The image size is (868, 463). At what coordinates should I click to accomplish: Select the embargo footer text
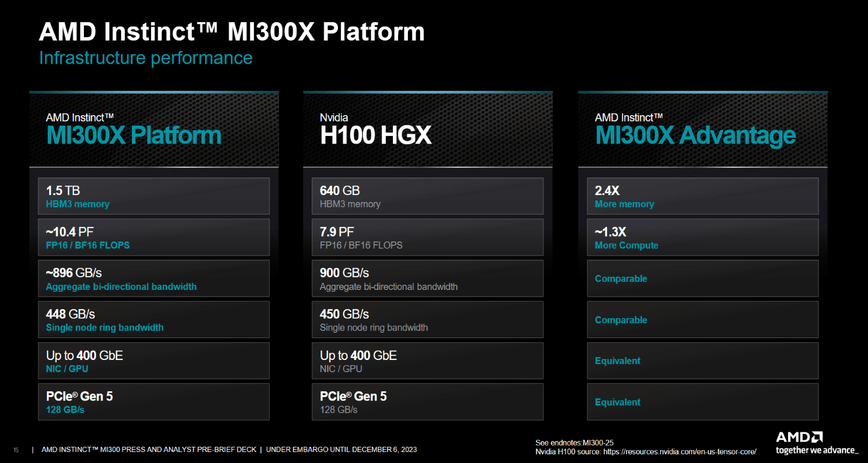coord(341,450)
